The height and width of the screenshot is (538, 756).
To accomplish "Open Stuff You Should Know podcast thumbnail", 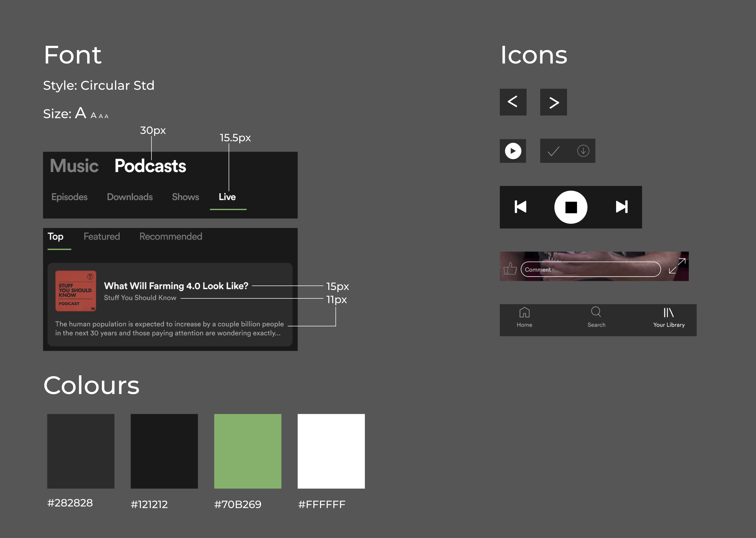I will [76, 291].
